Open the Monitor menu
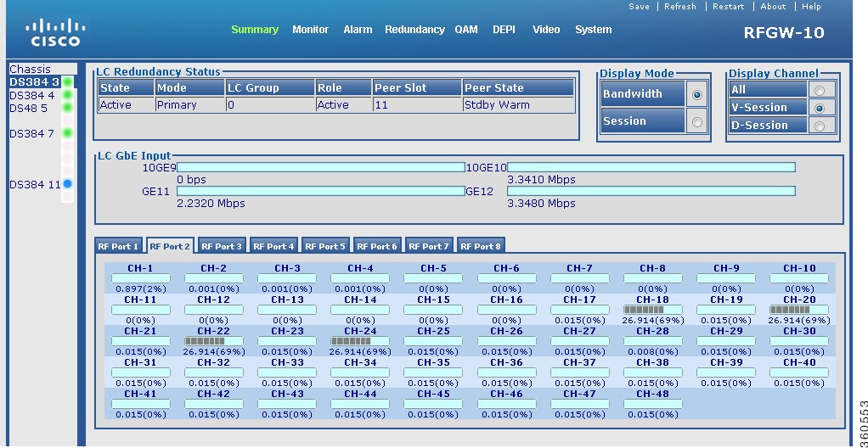Screen dimensions: 868x448 311,30
